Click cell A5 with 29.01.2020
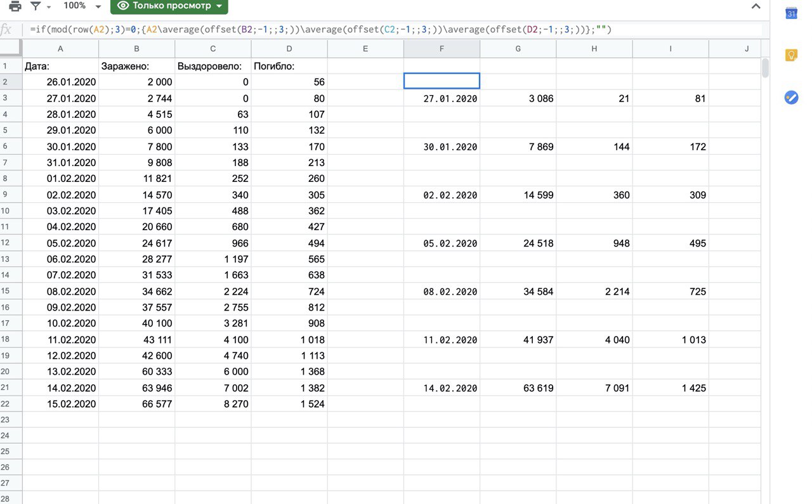Viewport: 812px width, 504px height. 61,130
